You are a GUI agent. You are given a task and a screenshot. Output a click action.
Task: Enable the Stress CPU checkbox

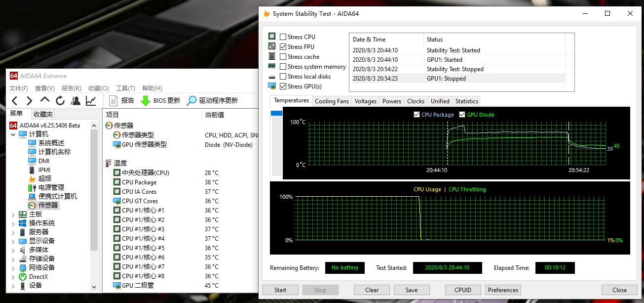[x=283, y=37]
